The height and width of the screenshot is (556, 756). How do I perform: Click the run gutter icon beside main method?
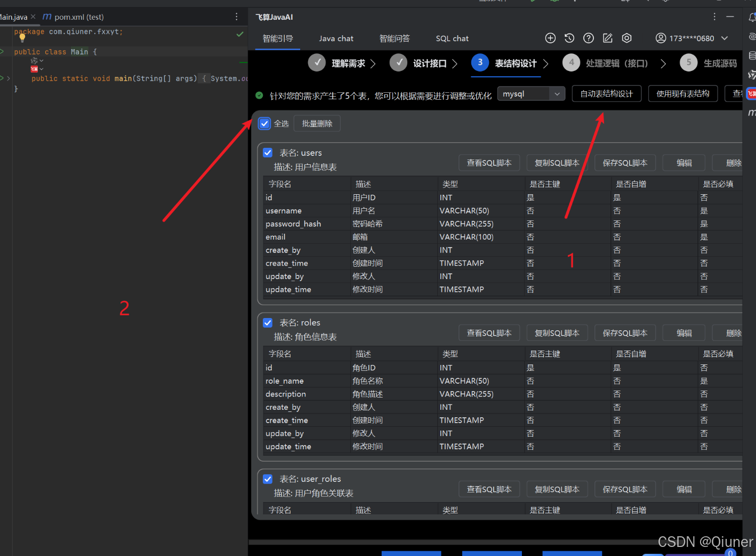2,78
